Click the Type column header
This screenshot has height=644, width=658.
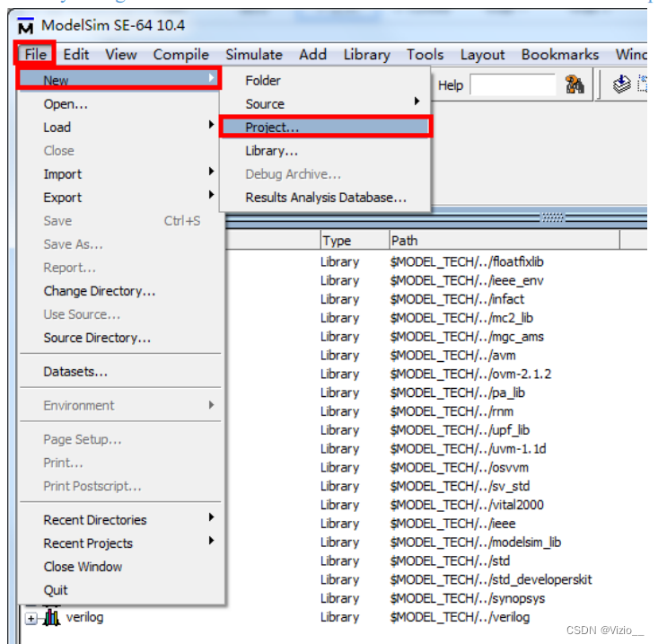(x=355, y=241)
